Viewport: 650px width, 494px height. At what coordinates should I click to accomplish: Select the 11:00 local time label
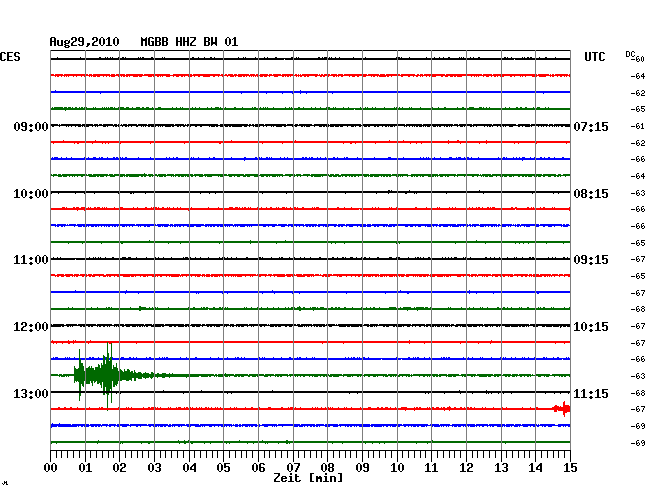click(31, 260)
